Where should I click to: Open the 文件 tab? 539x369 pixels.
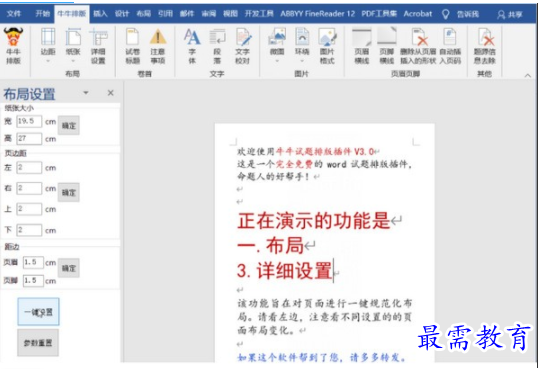(13, 14)
